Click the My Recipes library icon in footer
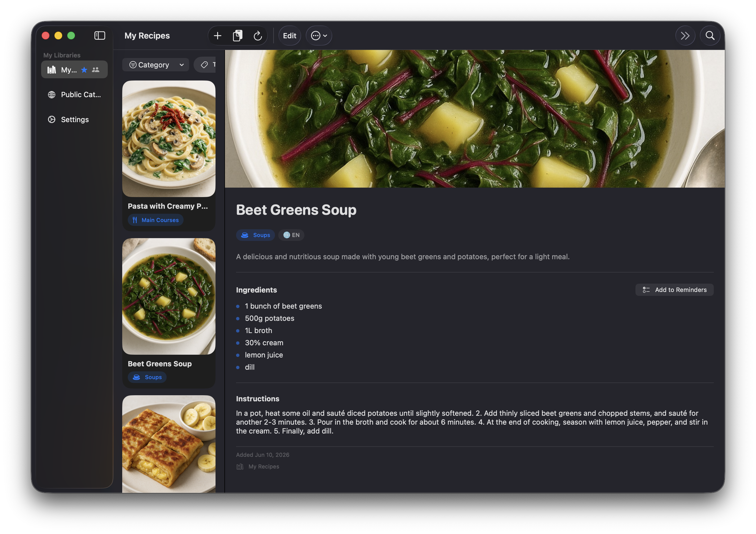 tap(240, 467)
